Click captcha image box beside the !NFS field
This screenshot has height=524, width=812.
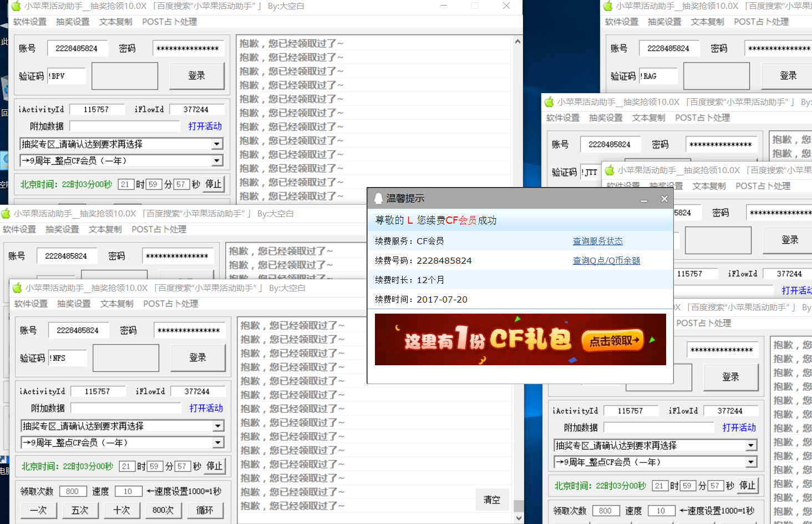tap(126, 358)
